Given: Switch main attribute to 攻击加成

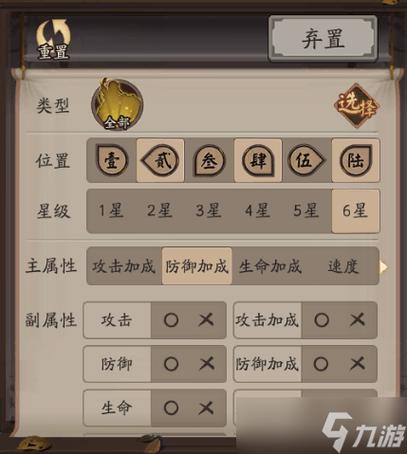Looking at the screenshot, I should [124, 266].
